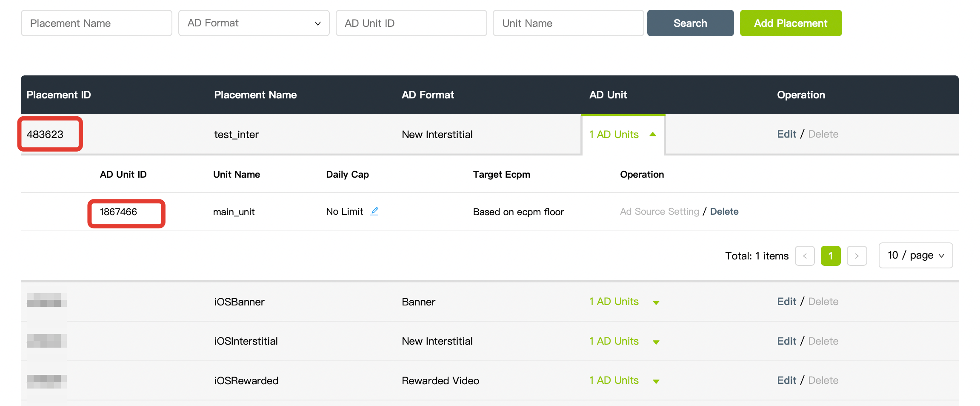Click the Daily Cap edit pencil icon

pos(374,211)
